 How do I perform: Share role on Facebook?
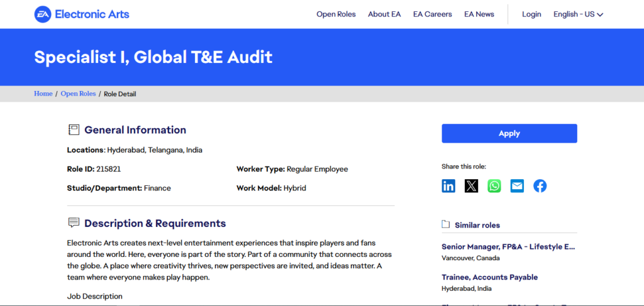(x=540, y=186)
